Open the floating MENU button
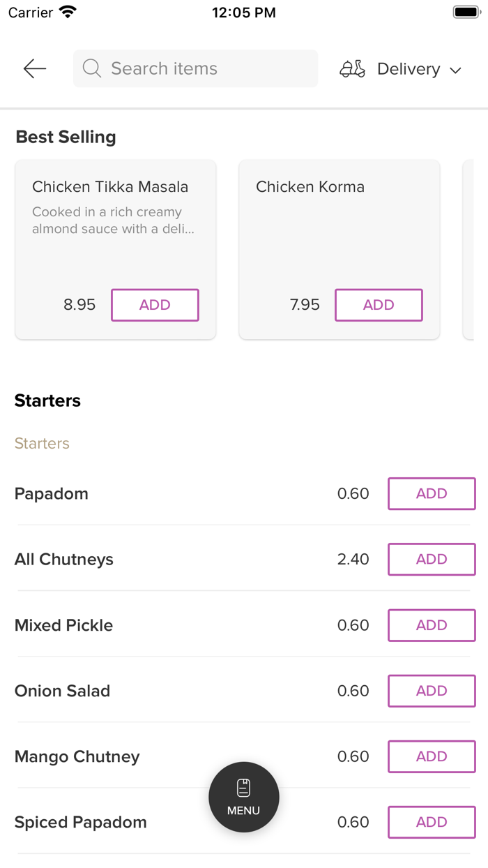This screenshot has width=488, height=868. pos(244,797)
